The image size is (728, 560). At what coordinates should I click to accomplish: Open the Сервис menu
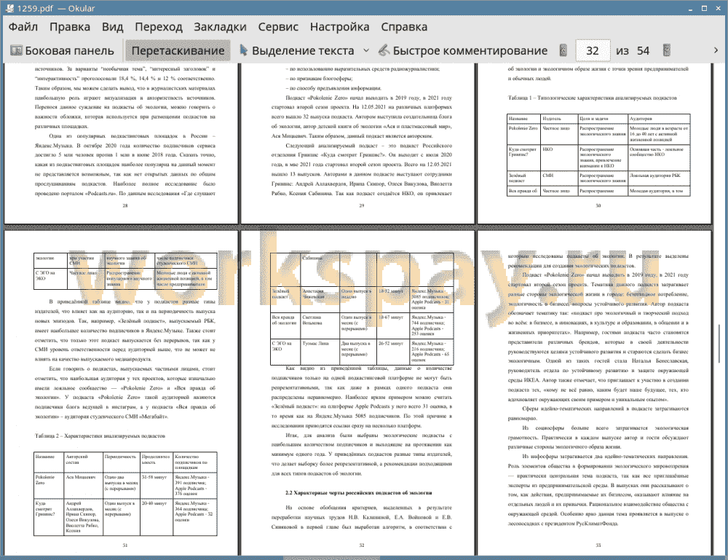point(278,27)
